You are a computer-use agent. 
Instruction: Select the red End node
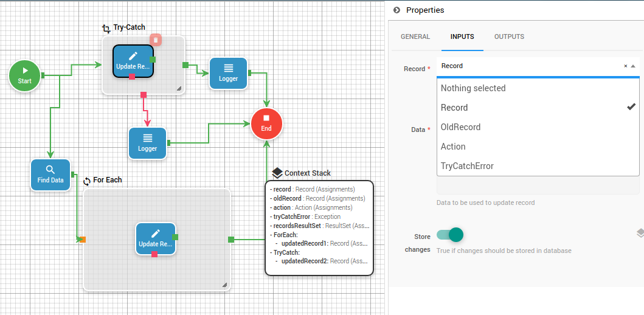coord(266,123)
